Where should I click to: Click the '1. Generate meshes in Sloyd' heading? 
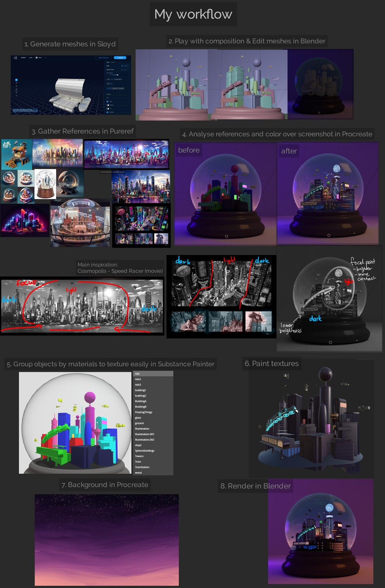pyautogui.click(x=70, y=44)
